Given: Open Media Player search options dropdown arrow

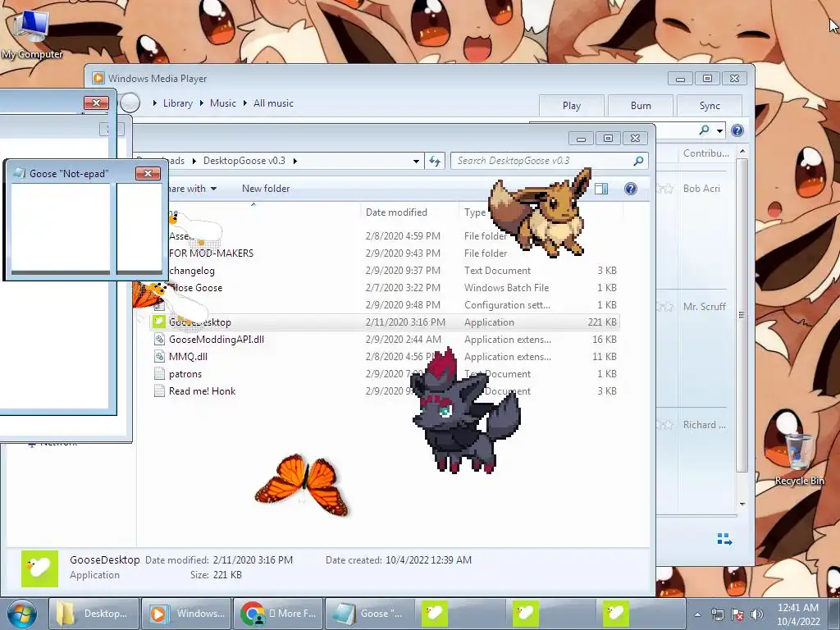Looking at the screenshot, I should (x=719, y=130).
